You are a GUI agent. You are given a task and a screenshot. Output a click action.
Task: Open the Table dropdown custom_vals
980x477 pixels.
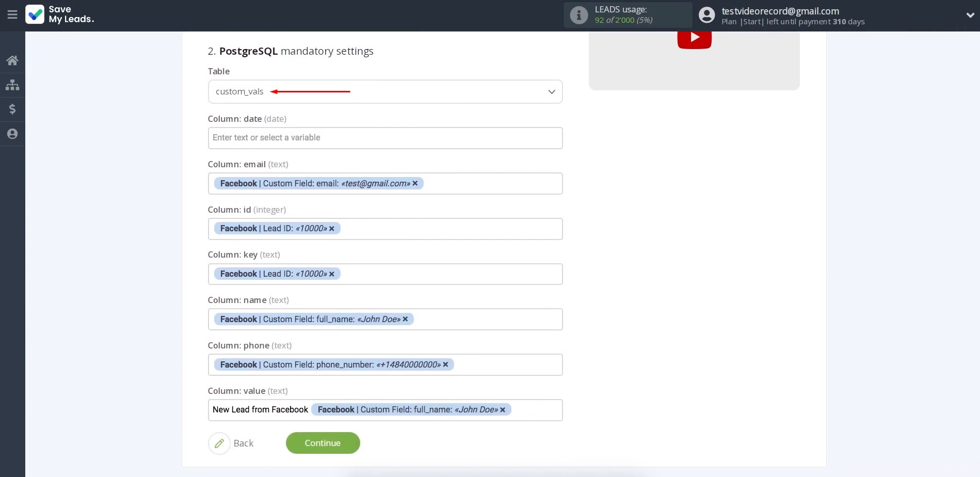pos(385,92)
